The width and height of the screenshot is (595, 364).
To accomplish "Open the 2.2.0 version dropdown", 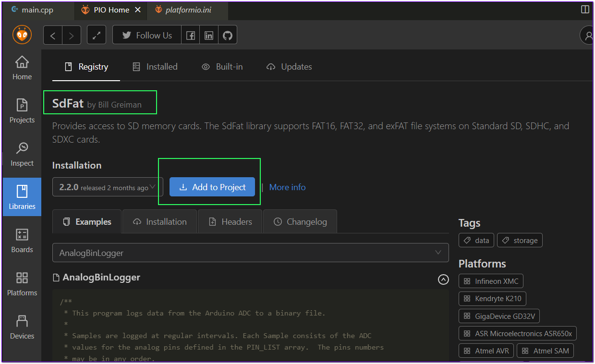I will click(108, 187).
